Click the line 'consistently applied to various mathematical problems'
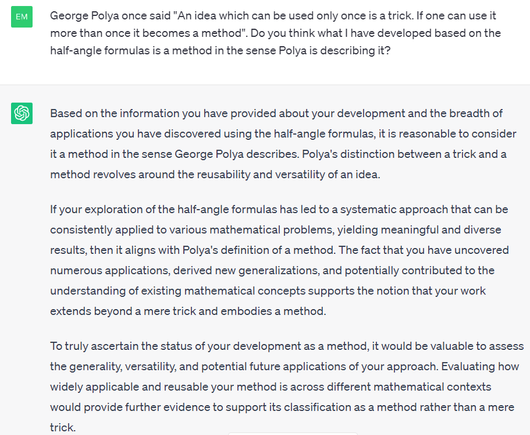The height and width of the screenshot is (435, 530). (275, 230)
